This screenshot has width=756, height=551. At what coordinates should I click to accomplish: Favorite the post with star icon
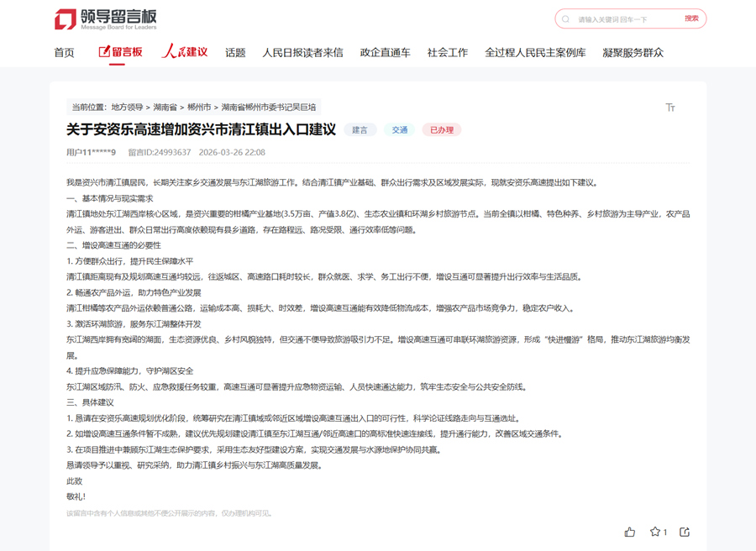pos(655,532)
